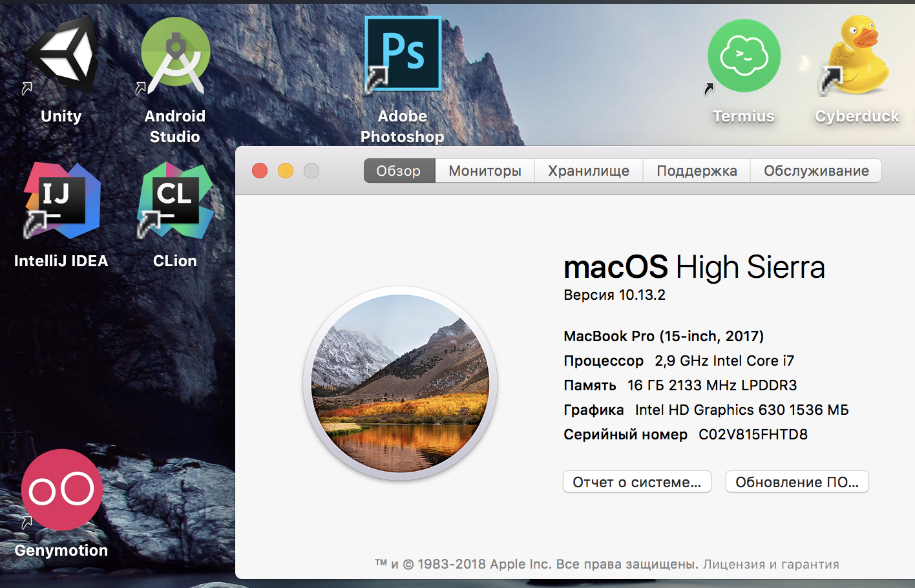This screenshot has width=915, height=588.
Task: Select the Adobe Photoshop desktop icon
Action: (x=403, y=54)
